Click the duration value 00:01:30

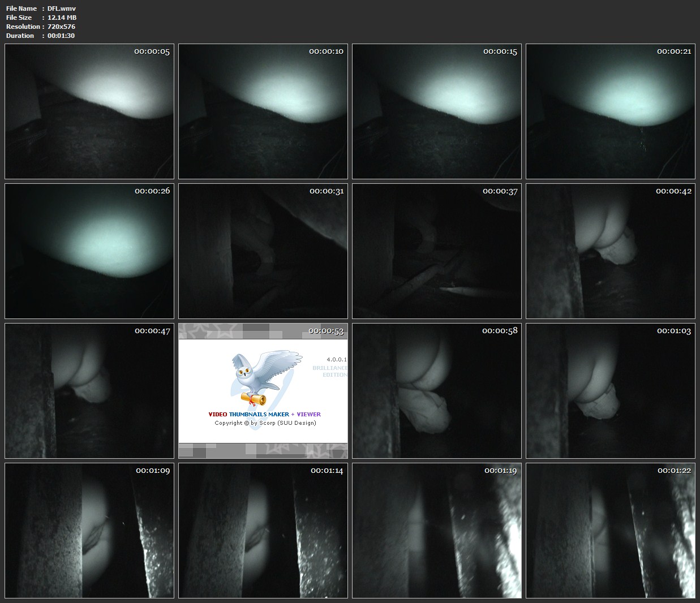(x=61, y=36)
